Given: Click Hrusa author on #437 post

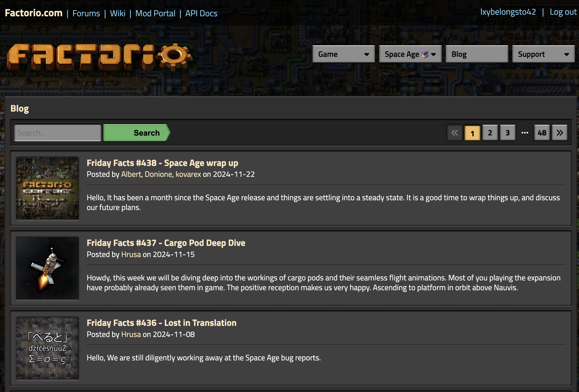Looking at the screenshot, I should [x=131, y=254].
